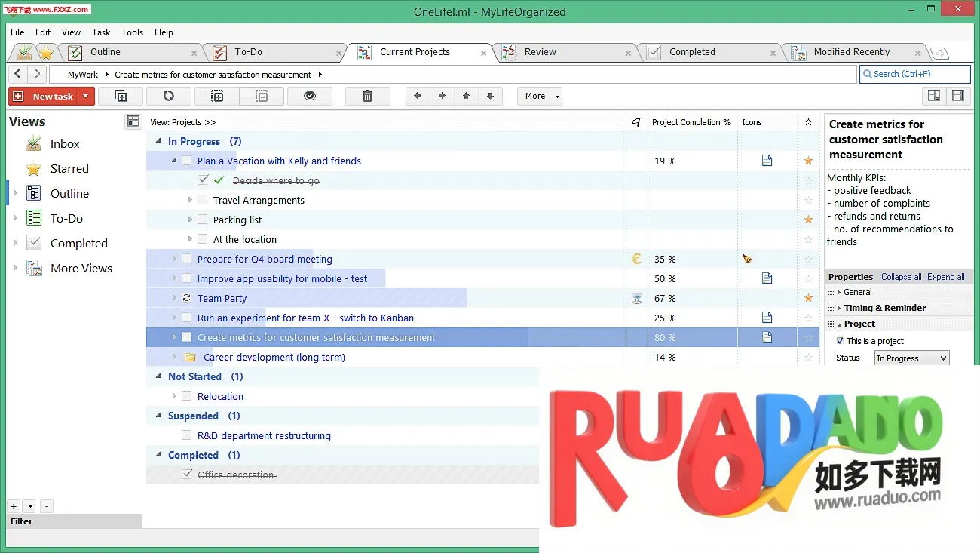Check the Packing list task checkbox
The width and height of the screenshot is (980, 553).
click(202, 220)
